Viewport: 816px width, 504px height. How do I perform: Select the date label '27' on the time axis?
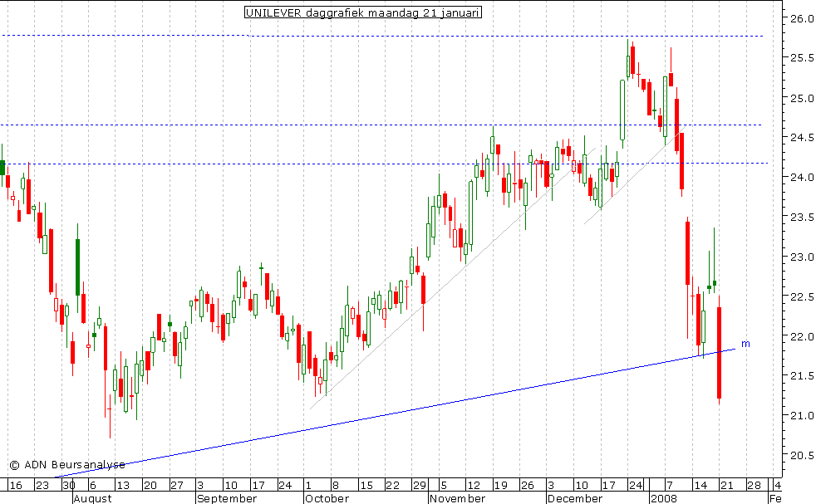tap(177, 485)
